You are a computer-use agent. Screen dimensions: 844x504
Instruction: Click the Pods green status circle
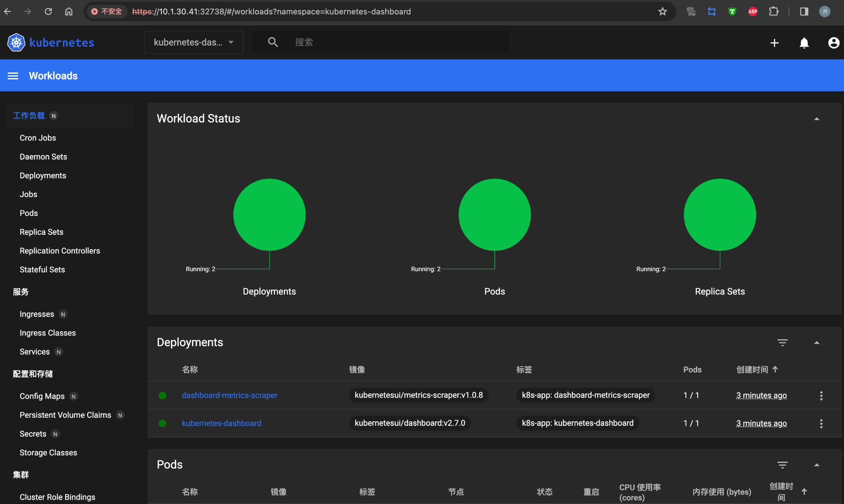point(495,215)
